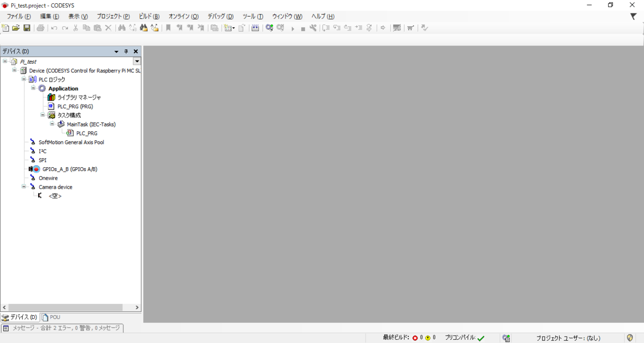Open Find with the first binoculars icon
644x343 pixels.
(x=122, y=28)
